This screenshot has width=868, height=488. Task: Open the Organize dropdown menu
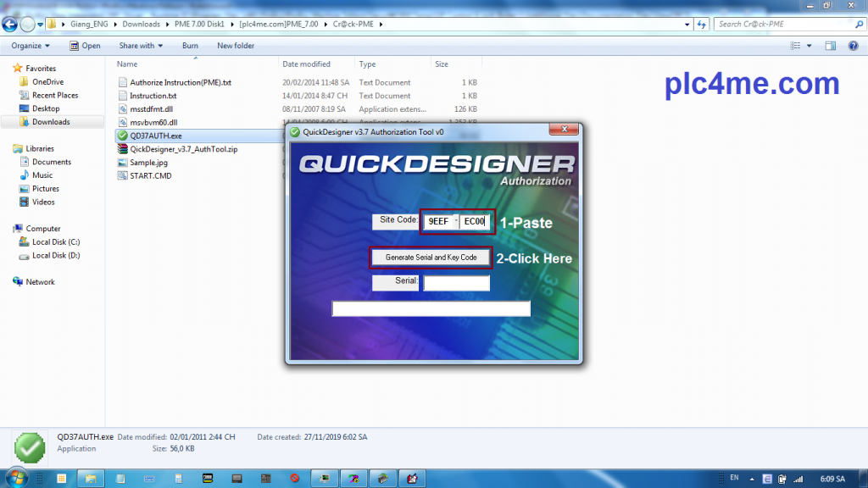click(x=31, y=46)
